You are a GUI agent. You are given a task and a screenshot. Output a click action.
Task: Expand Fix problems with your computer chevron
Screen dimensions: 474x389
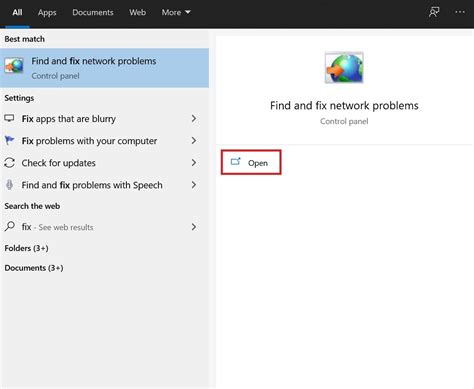point(194,140)
